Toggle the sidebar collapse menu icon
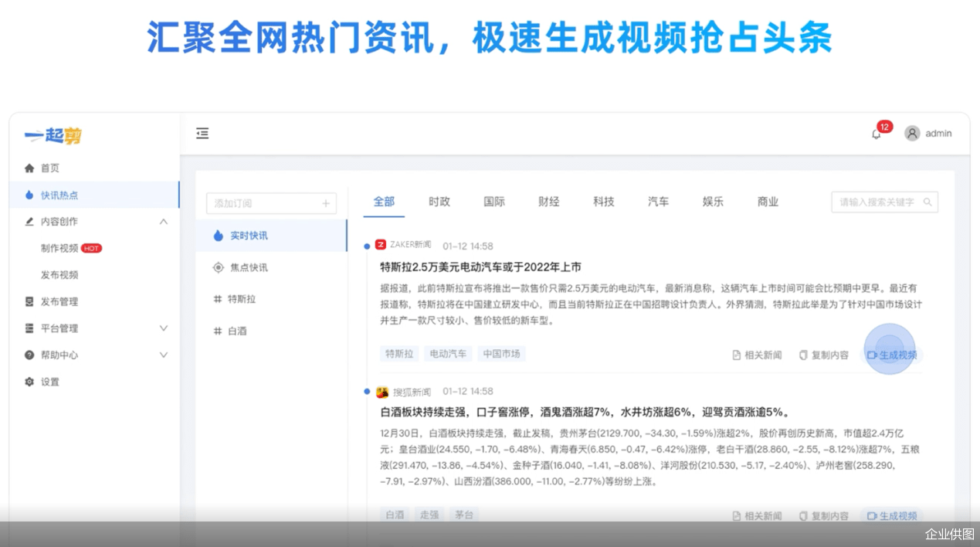This screenshot has height=547, width=980. [202, 134]
